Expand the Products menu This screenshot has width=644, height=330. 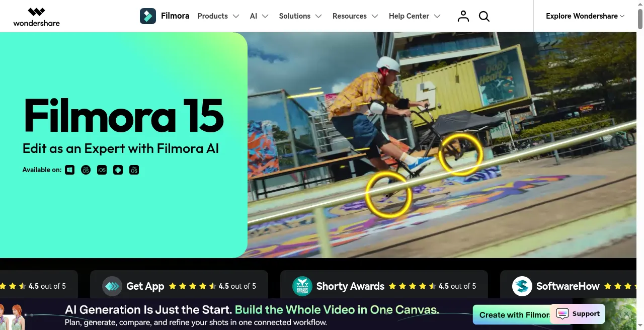pyautogui.click(x=218, y=16)
